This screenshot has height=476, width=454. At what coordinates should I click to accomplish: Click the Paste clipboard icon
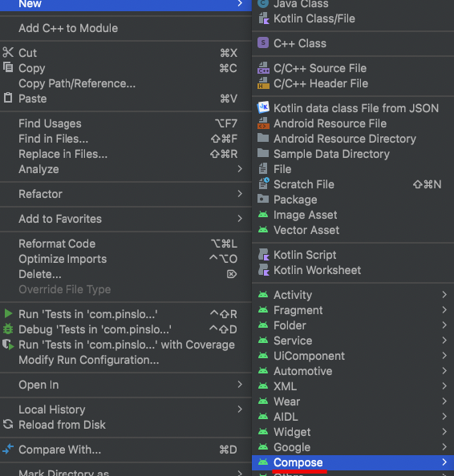click(x=8, y=98)
